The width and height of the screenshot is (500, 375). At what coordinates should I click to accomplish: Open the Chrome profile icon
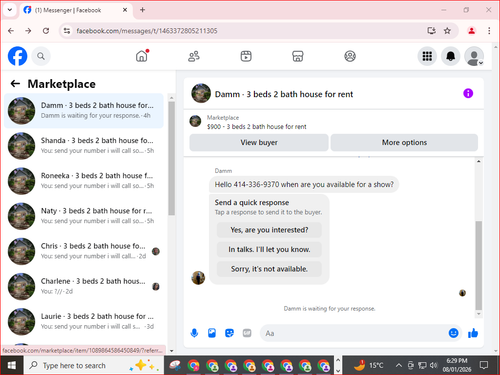(x=471, y=31)
